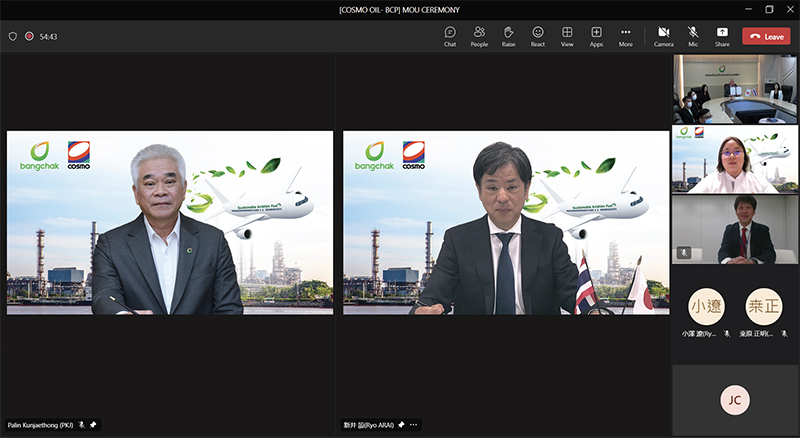800x438 pixels.
Task: Unmute the Mic
Action: 693,36
